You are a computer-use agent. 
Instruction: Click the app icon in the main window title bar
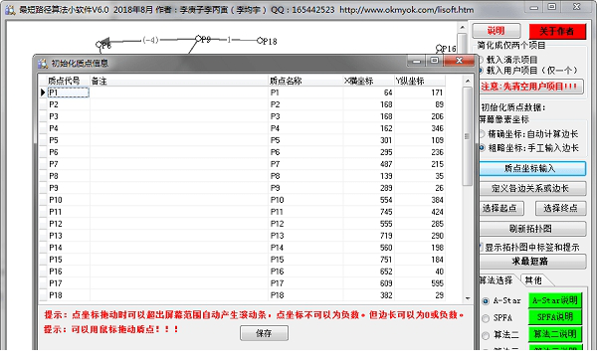pyautogui.click(x=10, y=9)
